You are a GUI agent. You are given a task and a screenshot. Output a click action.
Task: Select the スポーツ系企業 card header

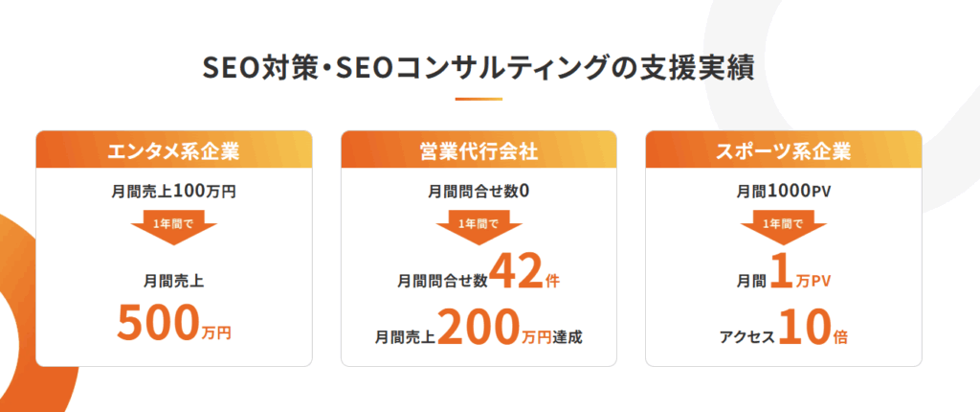(783, 149)
